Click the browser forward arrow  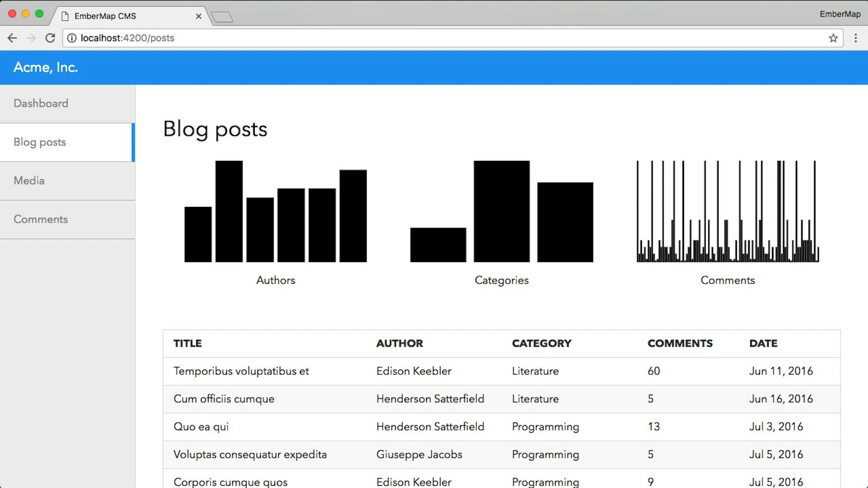tap(31, 38)
